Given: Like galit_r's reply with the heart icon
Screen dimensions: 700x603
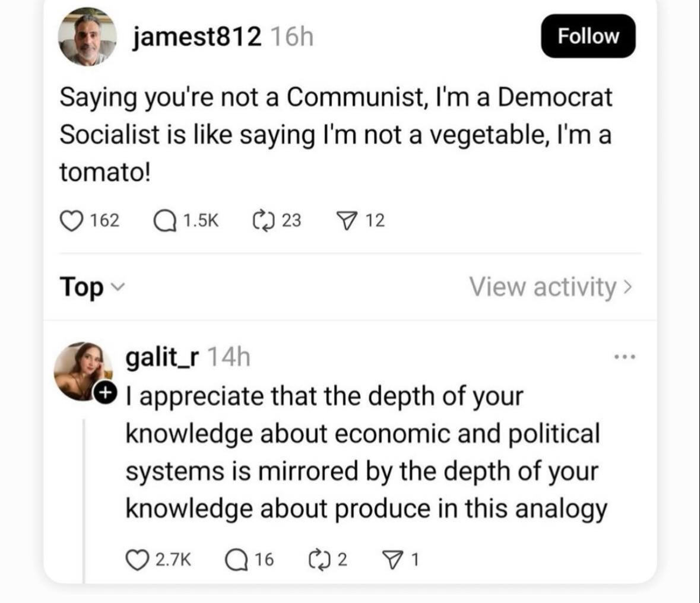Looking at the screenshot, I should (x=138, y=559).
